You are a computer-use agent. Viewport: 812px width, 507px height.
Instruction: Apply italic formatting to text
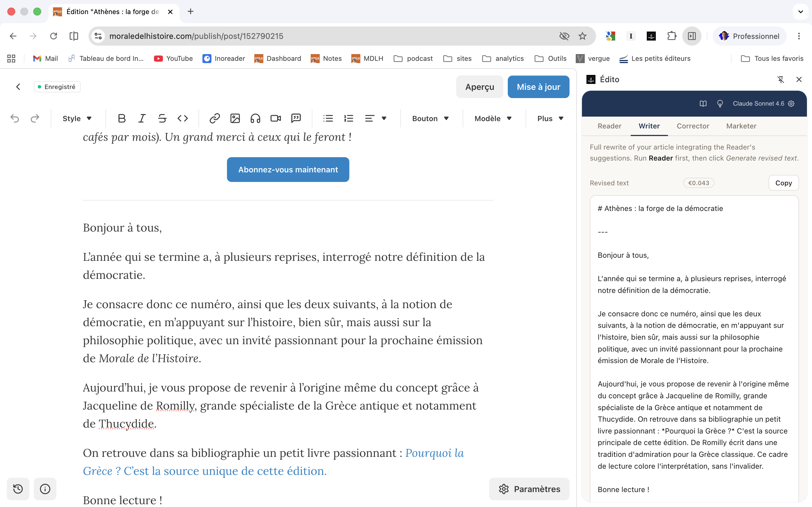coord(142,118)
